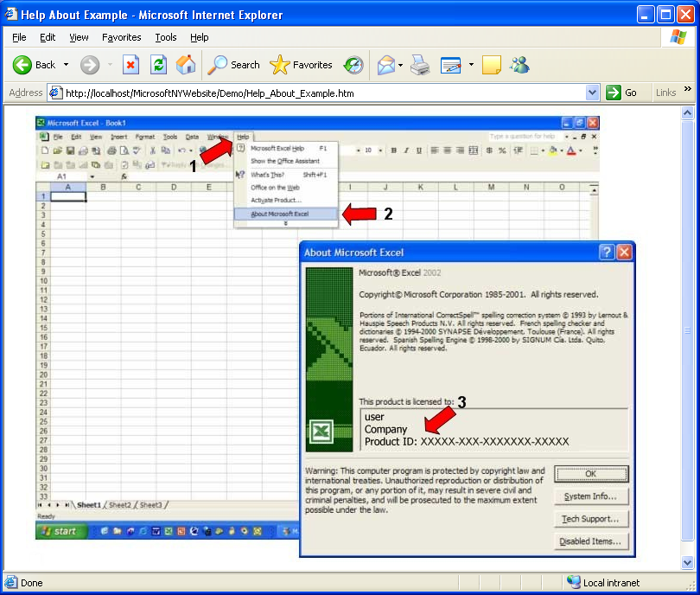Open the Forward button dropdown arrow
This screenshot has height=595, width=700.
pos(110,65)
